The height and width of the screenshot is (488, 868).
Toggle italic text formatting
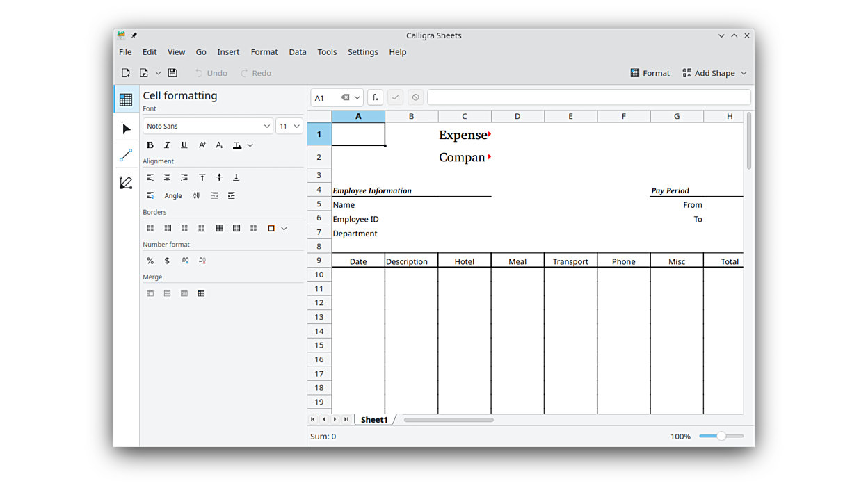tap(167, 145)
